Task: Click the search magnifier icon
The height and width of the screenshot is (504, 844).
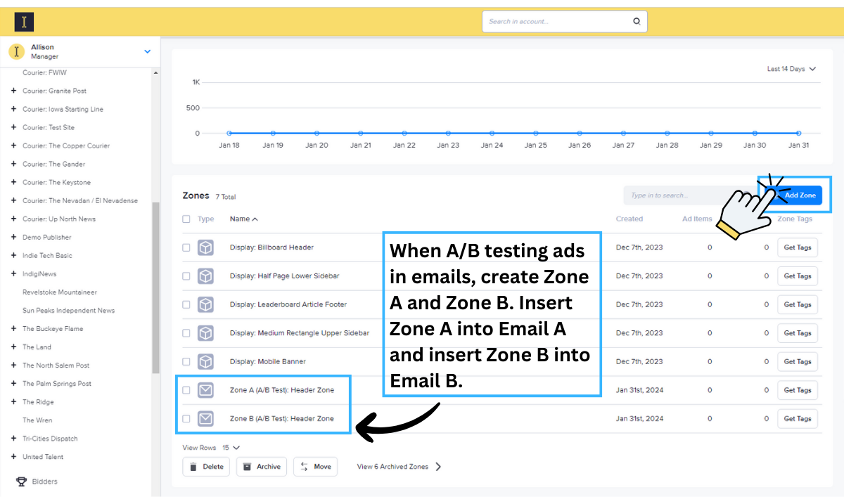Action: click(637, 21)
